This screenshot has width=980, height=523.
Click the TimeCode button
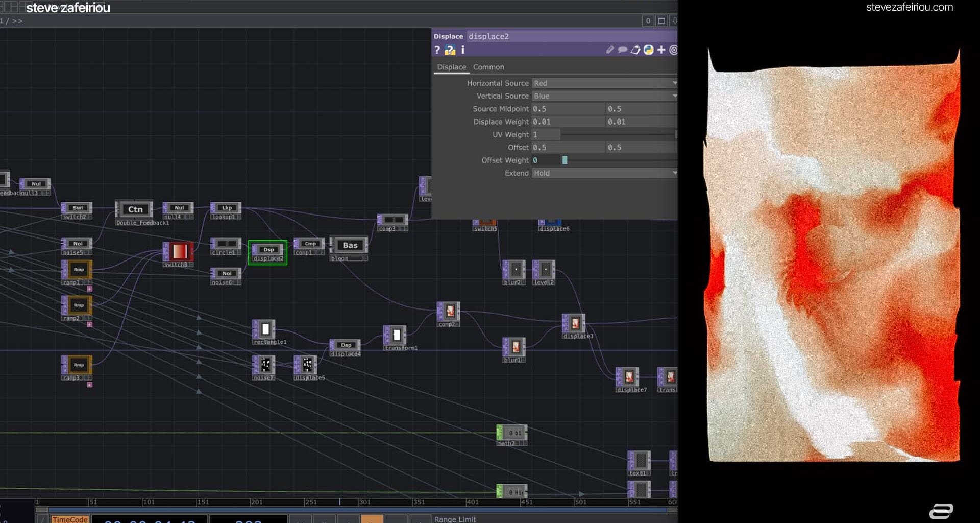pos(70,519)
